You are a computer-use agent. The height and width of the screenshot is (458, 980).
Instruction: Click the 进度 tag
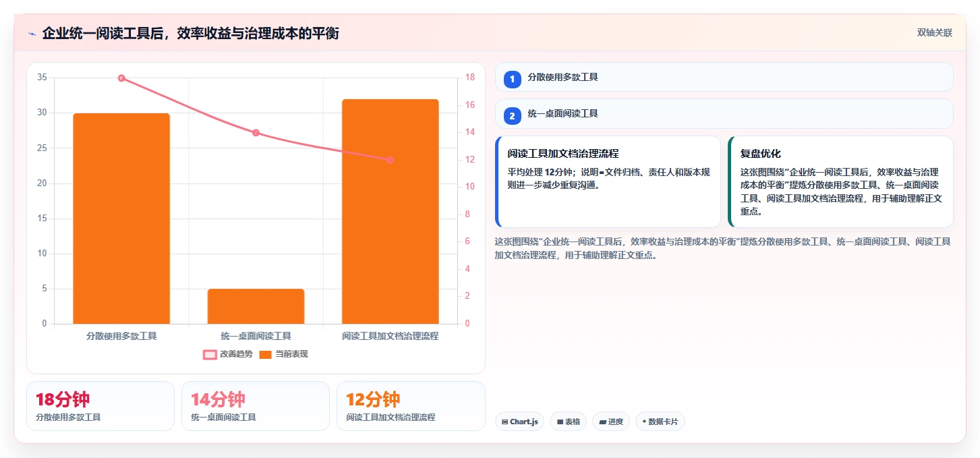611,422
